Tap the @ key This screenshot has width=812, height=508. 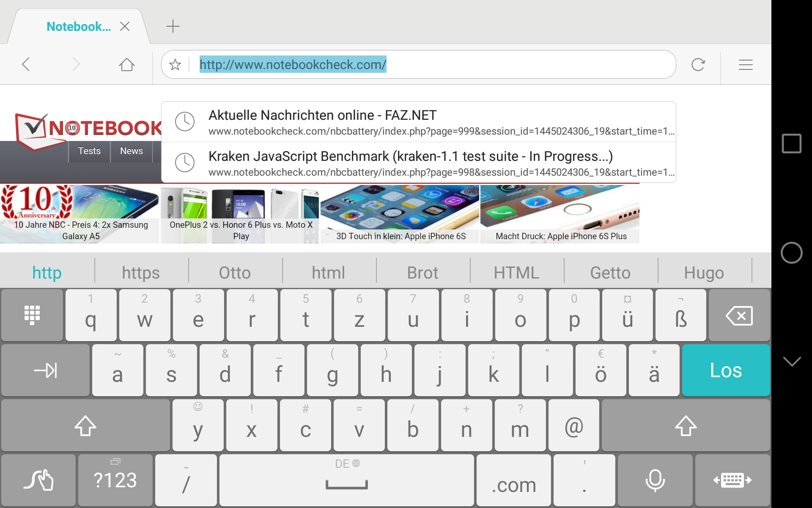574,425
